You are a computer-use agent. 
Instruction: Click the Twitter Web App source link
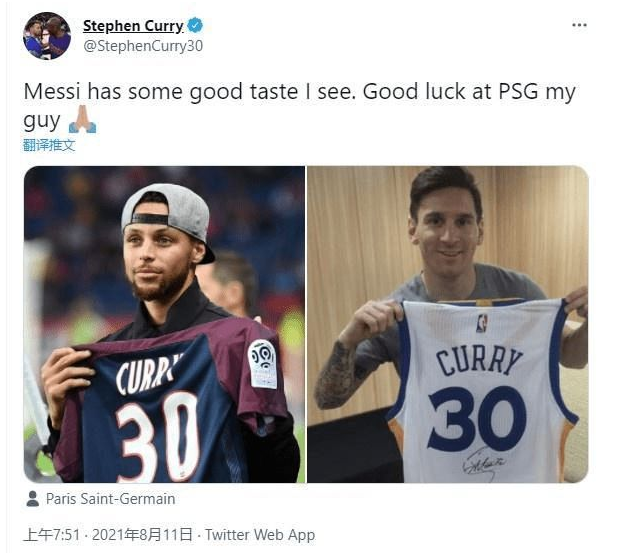(x=260, y=535)
